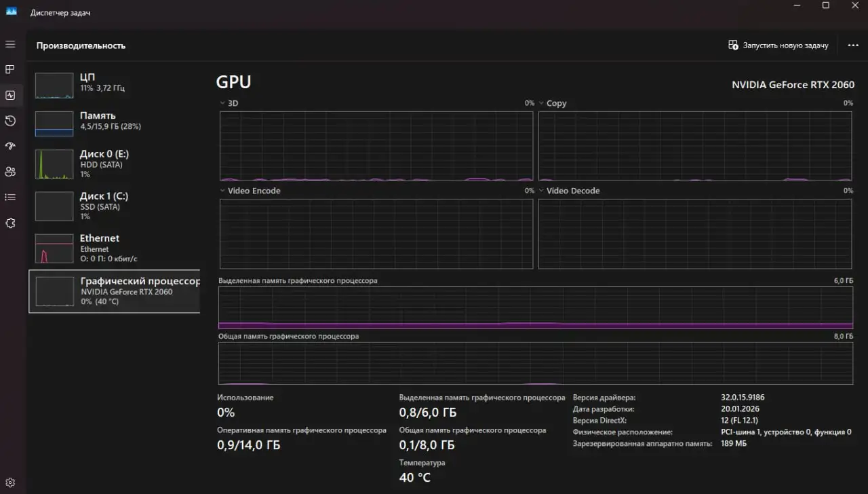Select the Ethernet network entry

[x=114, y=248]
